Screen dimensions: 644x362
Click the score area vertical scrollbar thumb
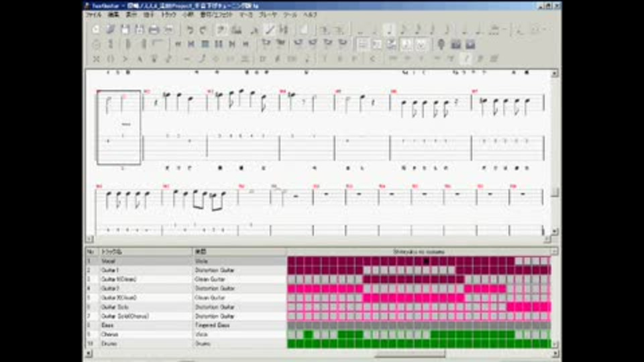click(555, 192)
